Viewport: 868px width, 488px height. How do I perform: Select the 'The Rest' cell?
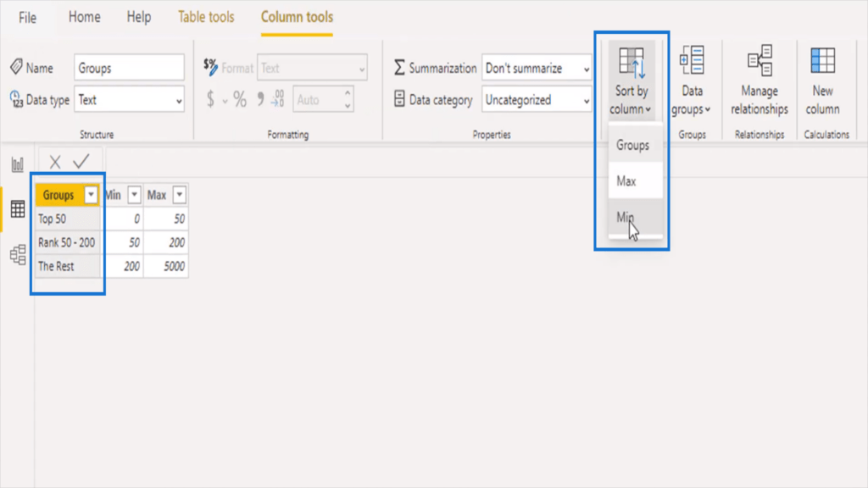68,266
